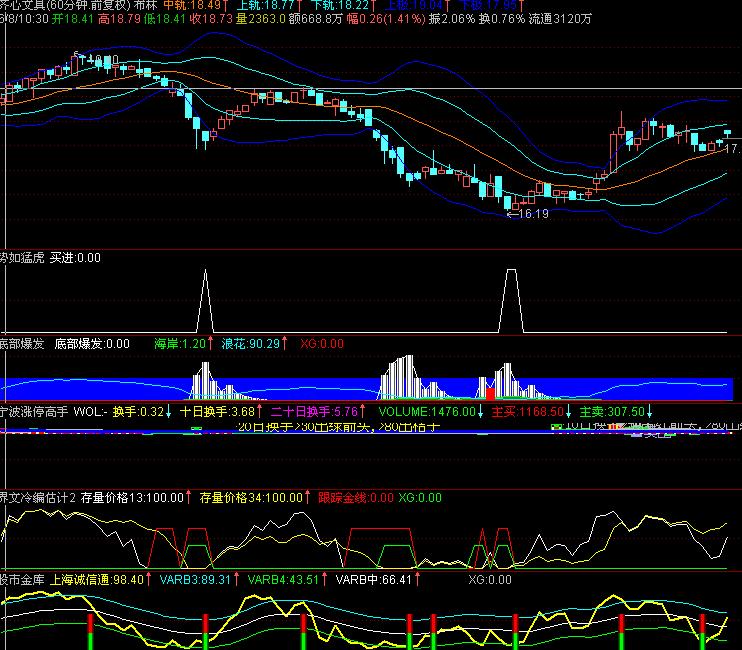The width and height of the screenshot is (742, 650).
Task: Click the 幅0.26(1.41%) change value
Action: pos(386,19)
